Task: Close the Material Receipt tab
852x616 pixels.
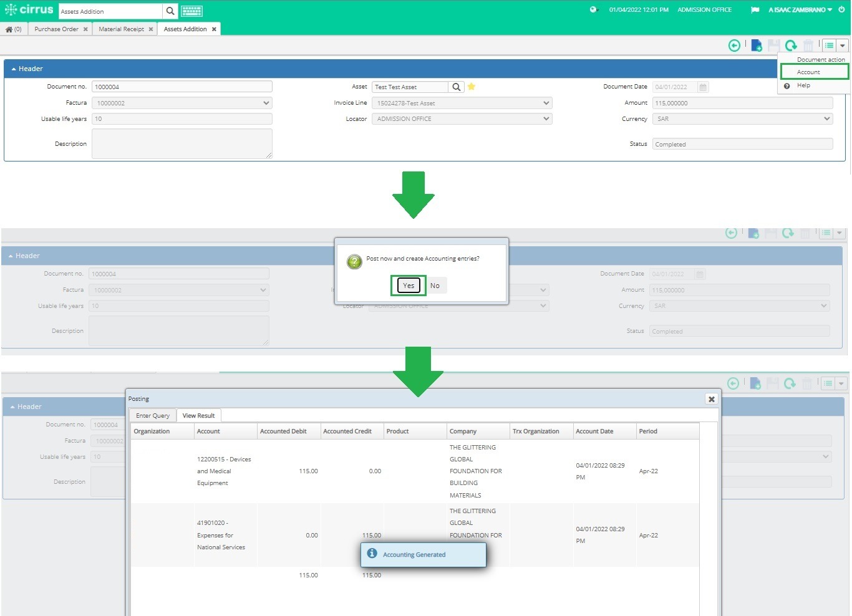Action: (151, 29)
